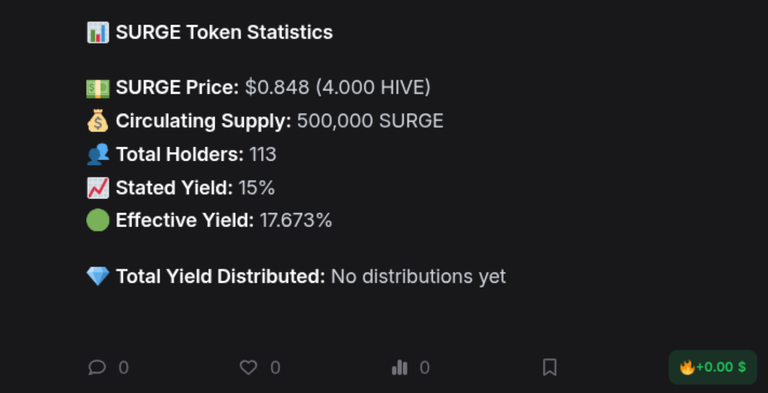768x393 pixels.
Task: Click the $0.848 (4.000 HIVE) price text
Action: tap(338, 88)
